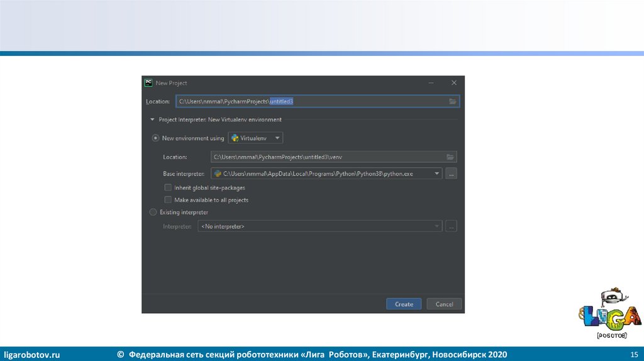The width and height of the screenshot is (644, 361).
Task: Click the Base interpreter label
Action: [184, 174]
